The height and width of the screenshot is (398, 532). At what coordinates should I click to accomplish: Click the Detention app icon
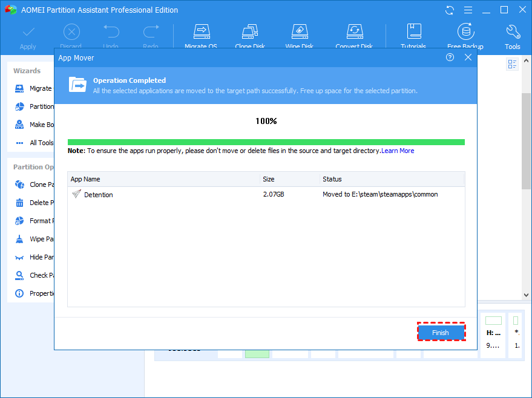coord(76,194)
